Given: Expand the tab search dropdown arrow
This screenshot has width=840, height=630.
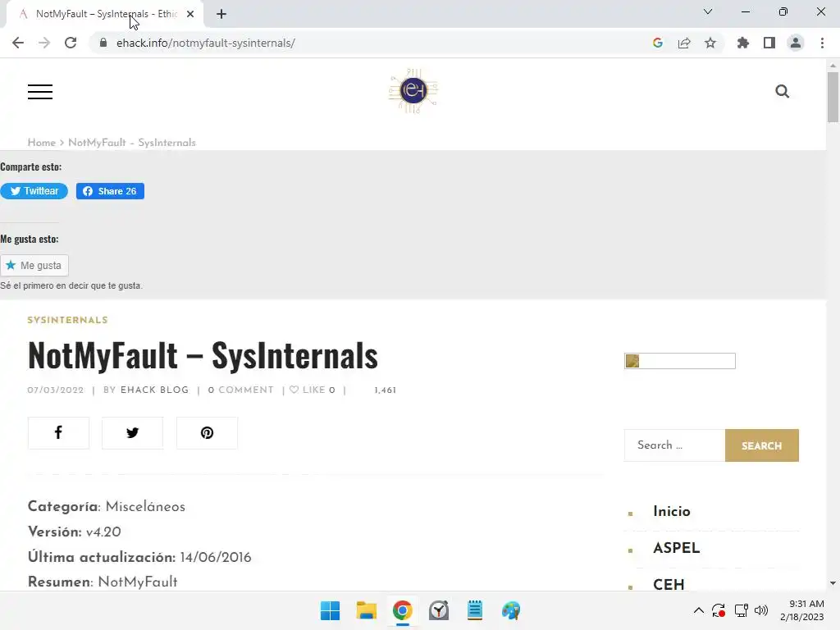Looking at the screenshot, I should coord(708,11).
